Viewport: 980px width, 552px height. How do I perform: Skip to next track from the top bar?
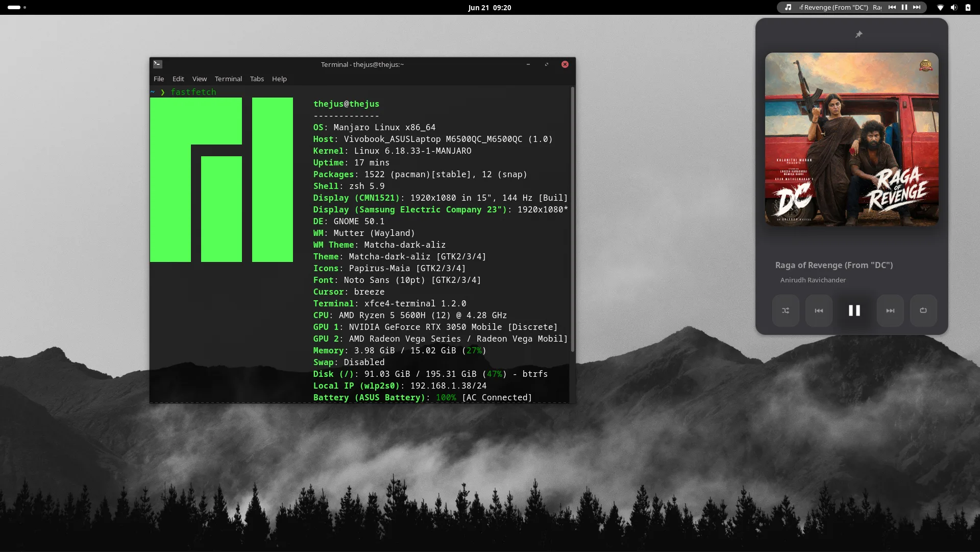917,7
